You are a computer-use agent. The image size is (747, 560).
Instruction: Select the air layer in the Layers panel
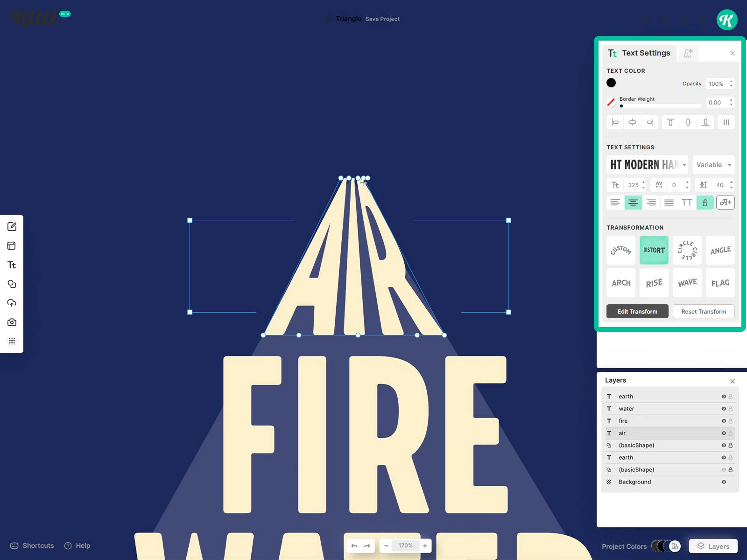[654, 433]
